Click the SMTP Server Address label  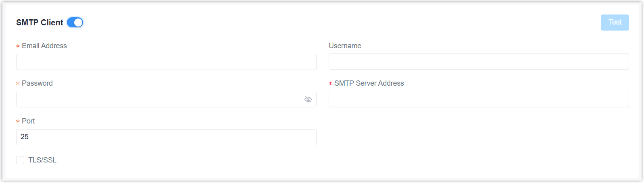(369, 83)
